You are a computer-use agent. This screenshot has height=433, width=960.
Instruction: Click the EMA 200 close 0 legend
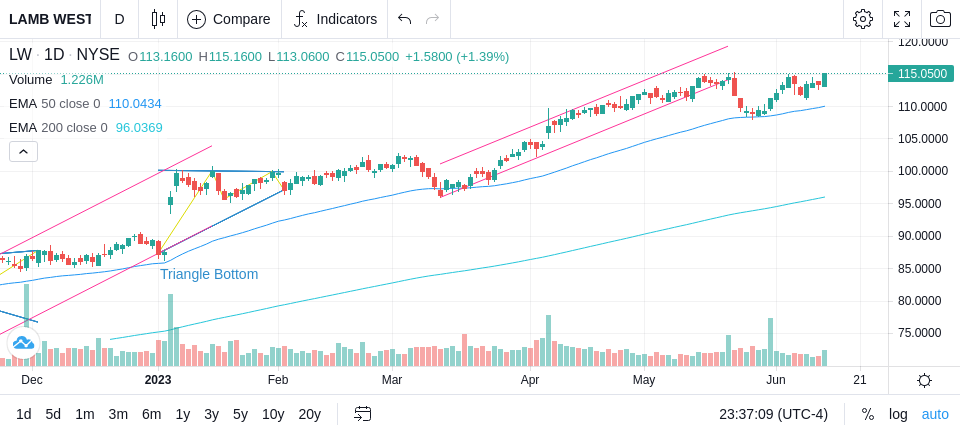click(x=58, y=128)
